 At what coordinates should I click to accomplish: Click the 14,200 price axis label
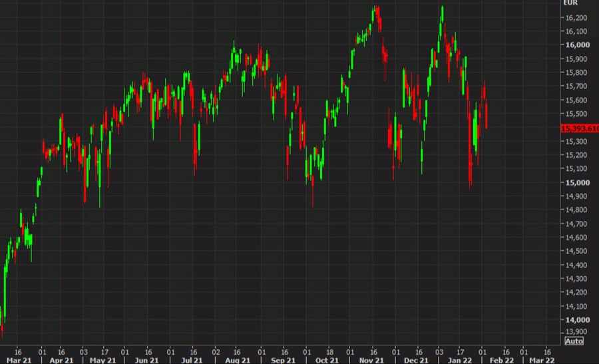[x=576, y=292]
